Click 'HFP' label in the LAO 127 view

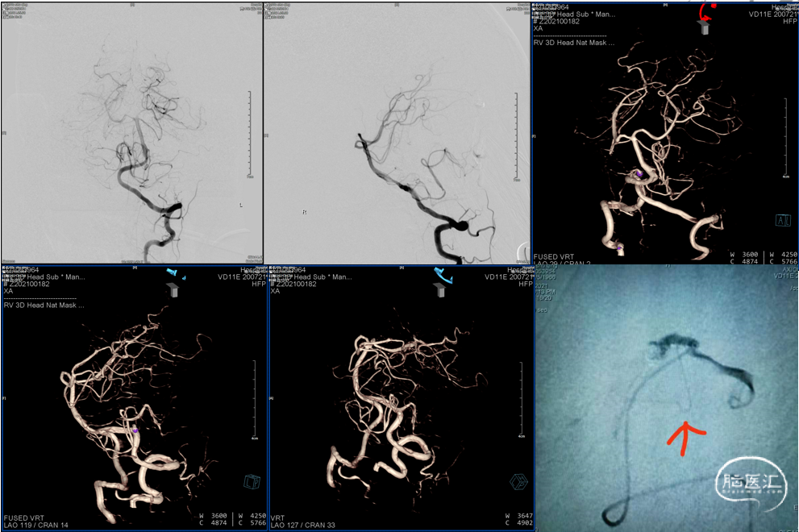pyautogui.click(x=526, y=284)
